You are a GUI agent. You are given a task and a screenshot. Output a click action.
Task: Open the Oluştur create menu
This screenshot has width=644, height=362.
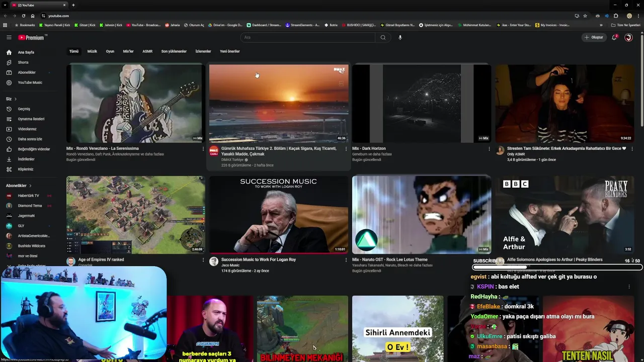(x=594, y=37)
